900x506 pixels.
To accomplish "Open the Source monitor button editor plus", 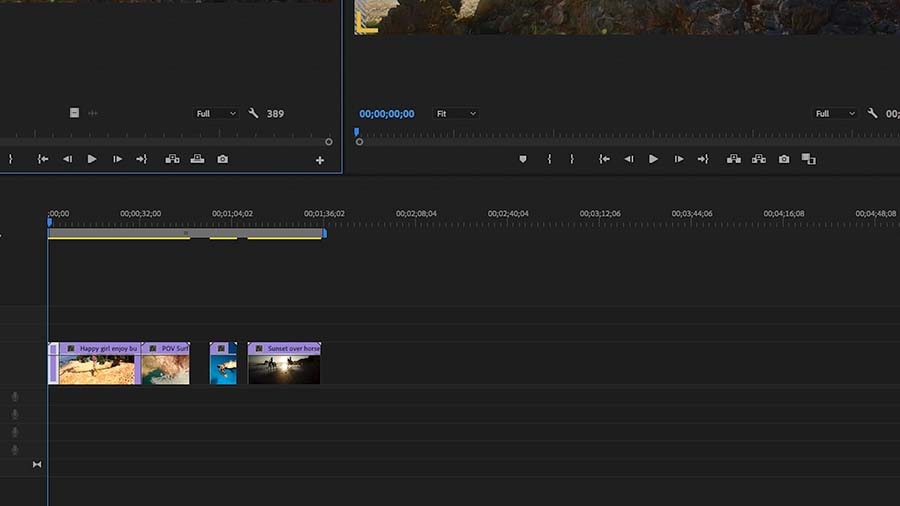I will (320, 161).
